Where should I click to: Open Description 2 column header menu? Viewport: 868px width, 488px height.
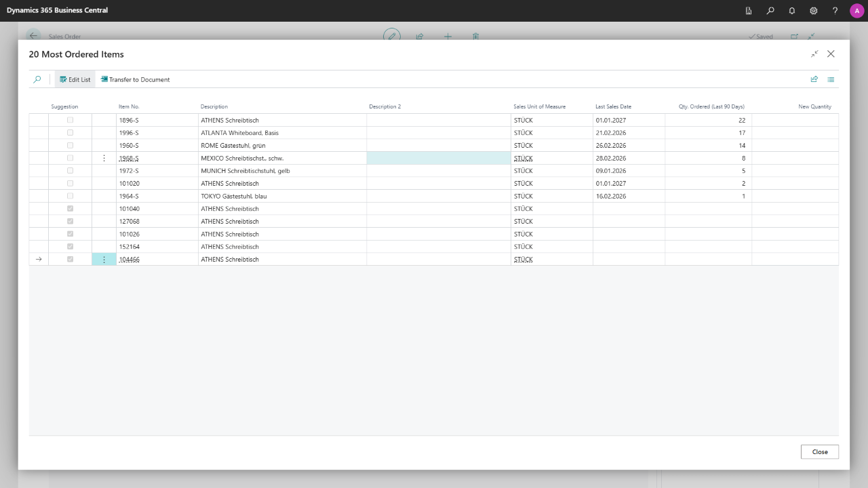385,106
